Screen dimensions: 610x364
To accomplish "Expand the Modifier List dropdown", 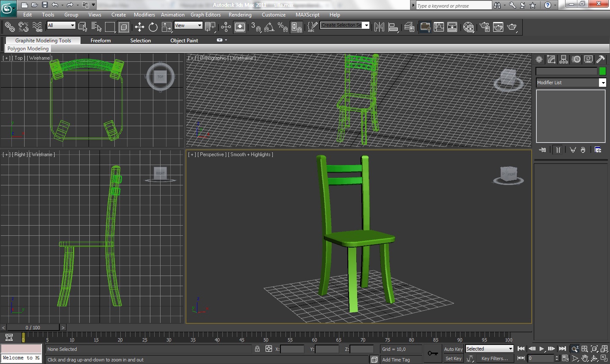I will (x=602, y=83).
